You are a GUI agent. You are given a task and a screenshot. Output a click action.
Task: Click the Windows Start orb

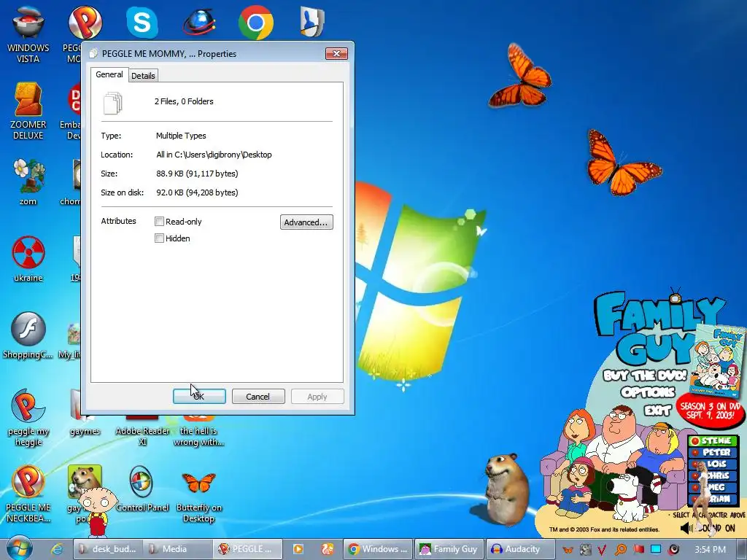[18, 548]
